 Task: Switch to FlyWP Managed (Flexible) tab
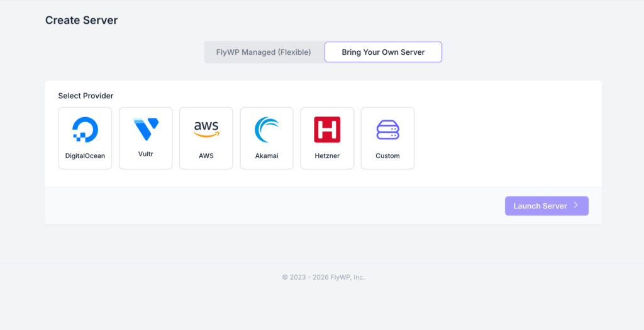tap(264, 52)
